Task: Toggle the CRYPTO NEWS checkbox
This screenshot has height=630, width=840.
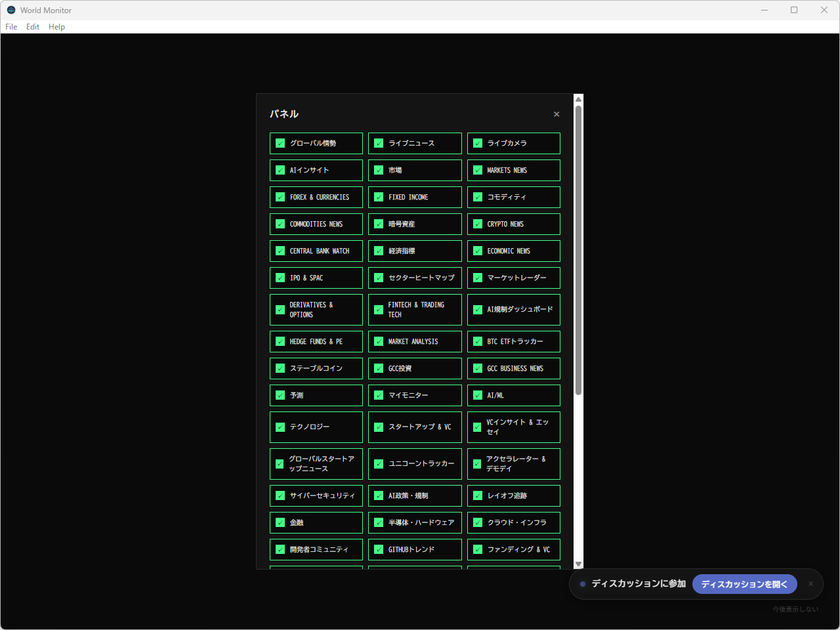Action: (x=478, y=224)
